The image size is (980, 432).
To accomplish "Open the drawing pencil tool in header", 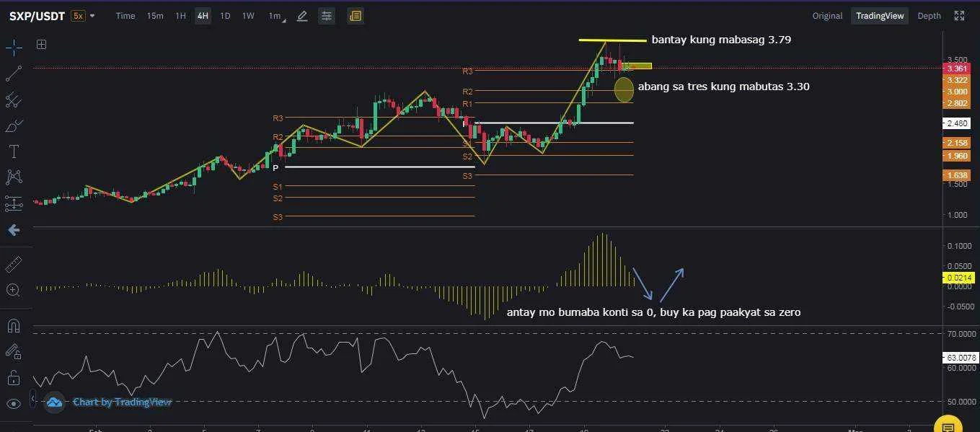I will [302, 16].
